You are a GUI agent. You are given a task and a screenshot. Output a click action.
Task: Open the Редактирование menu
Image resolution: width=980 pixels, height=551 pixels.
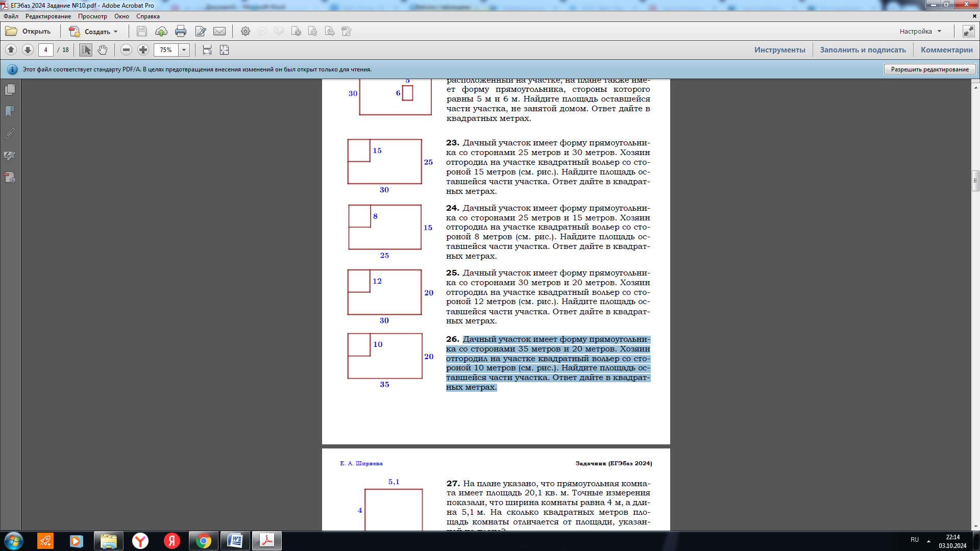48,16
